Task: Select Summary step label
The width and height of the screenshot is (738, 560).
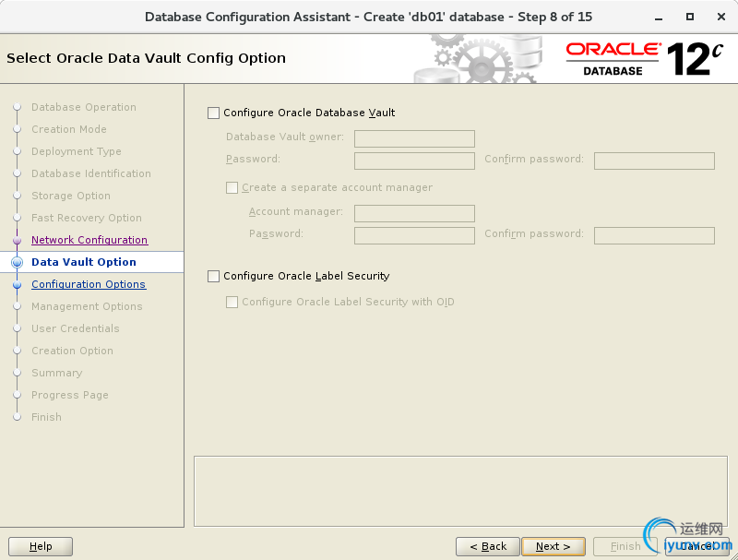Action: point(57,373)
